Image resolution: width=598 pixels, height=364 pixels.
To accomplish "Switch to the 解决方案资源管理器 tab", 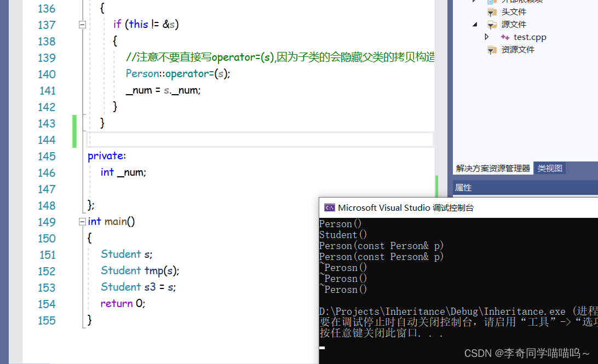I will tap(493, 169).
